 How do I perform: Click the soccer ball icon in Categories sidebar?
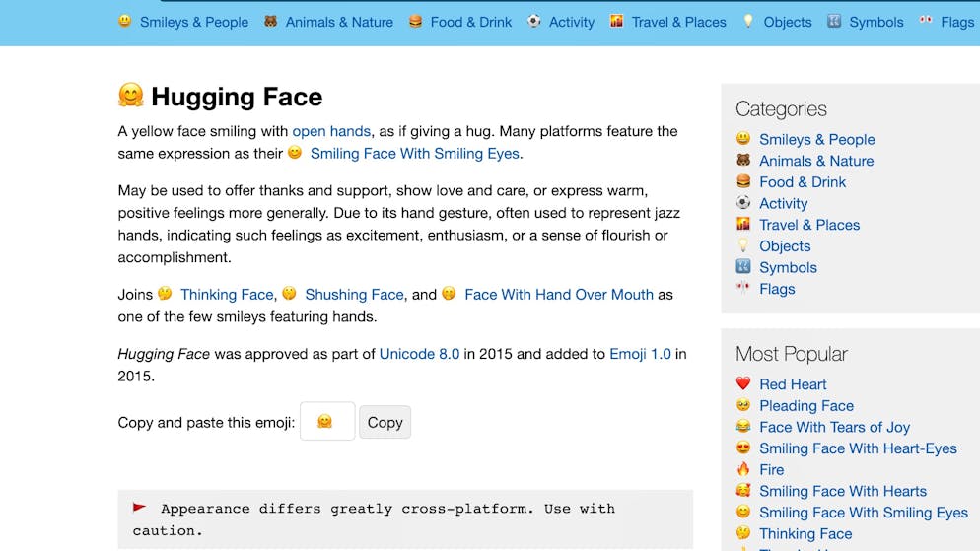pos(743,202)
